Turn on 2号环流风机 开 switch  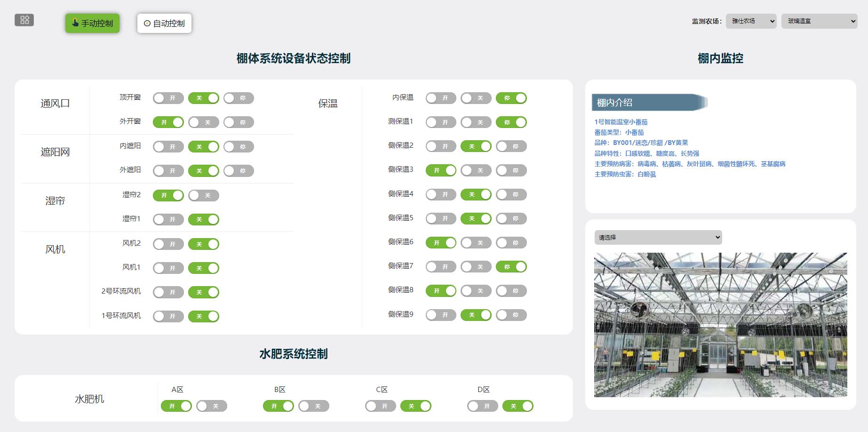(x=168, y=292)
